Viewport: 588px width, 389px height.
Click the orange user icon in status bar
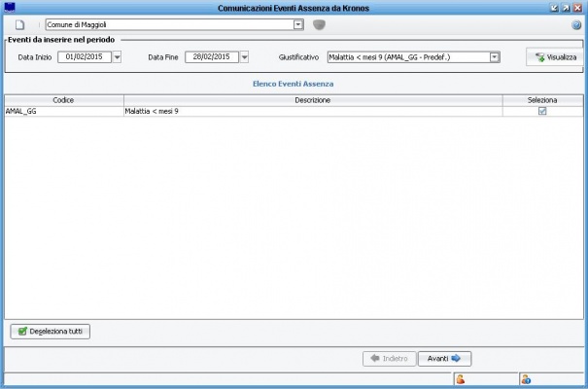tap(461, 379)
